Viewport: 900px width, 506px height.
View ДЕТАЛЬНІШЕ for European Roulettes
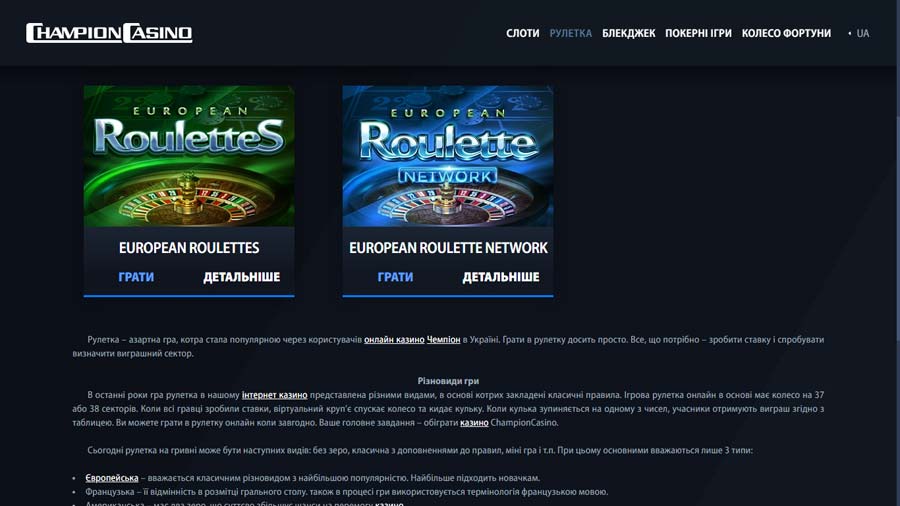(x=242, y=277)
